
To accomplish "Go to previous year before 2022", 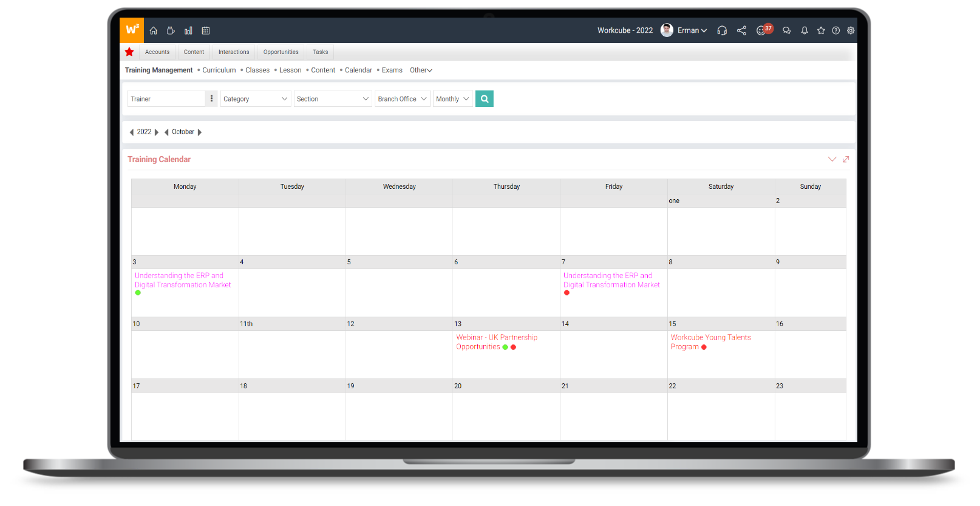I will (132, 132).
